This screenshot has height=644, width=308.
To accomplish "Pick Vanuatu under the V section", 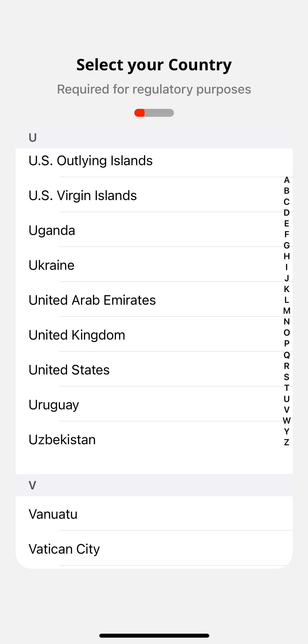I will click(53, 514).
